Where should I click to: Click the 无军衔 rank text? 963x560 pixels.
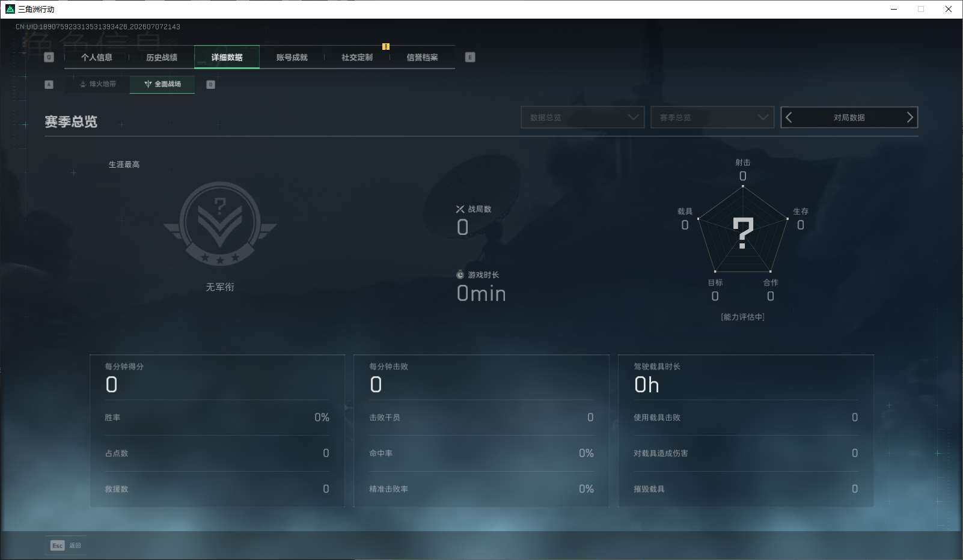tap(220, 287)
